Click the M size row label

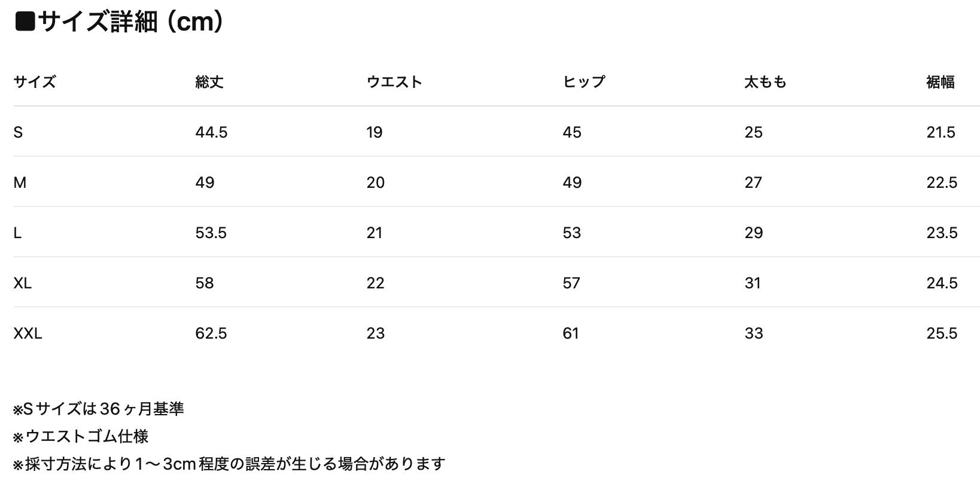pos(20,182)
